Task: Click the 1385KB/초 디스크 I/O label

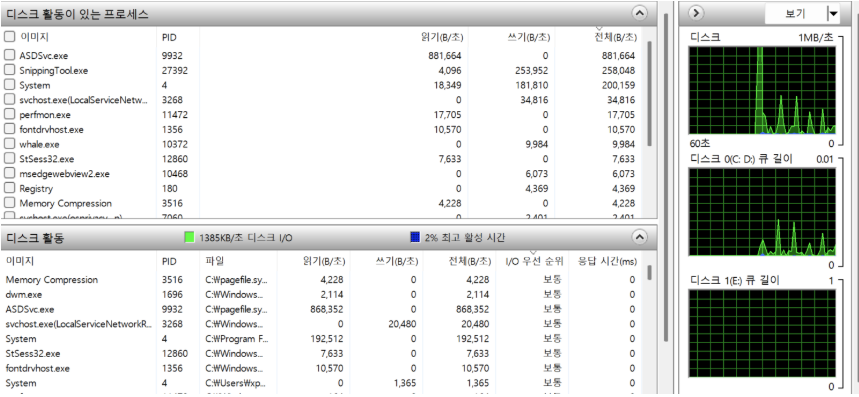Action: pyautogui.click(x=246, y=238)
